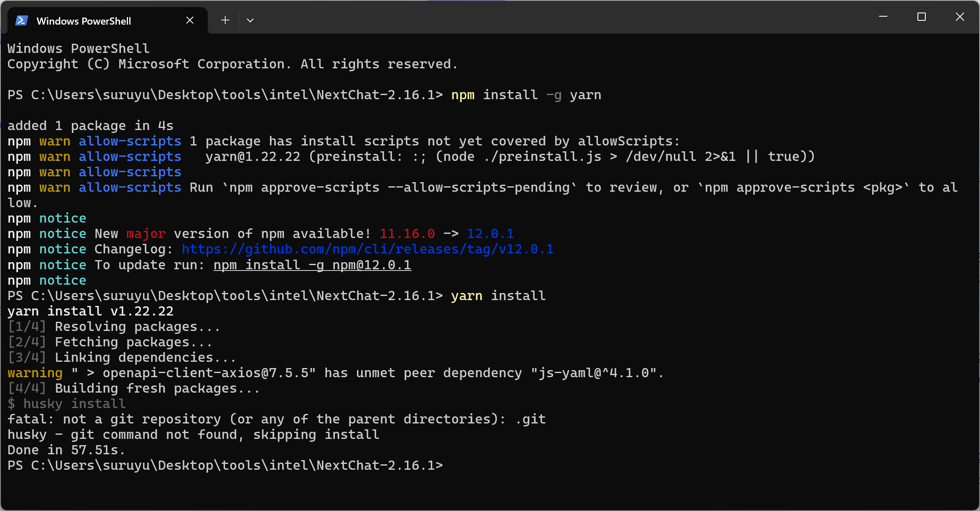Image resolution: width=980 pixels, height=511 pixels.
Task: Click the yellow 'warning' word
Action: coord(35,373)
